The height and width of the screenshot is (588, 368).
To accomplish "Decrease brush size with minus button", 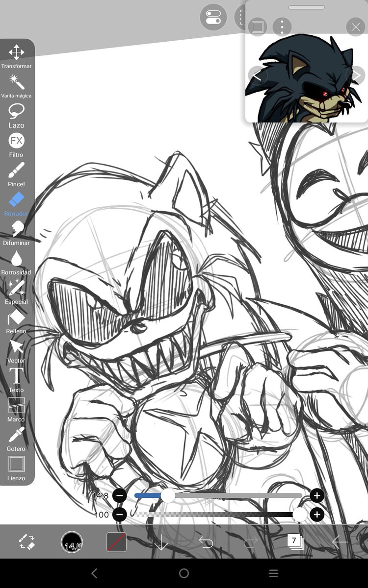I will click(x=119, y=496).
